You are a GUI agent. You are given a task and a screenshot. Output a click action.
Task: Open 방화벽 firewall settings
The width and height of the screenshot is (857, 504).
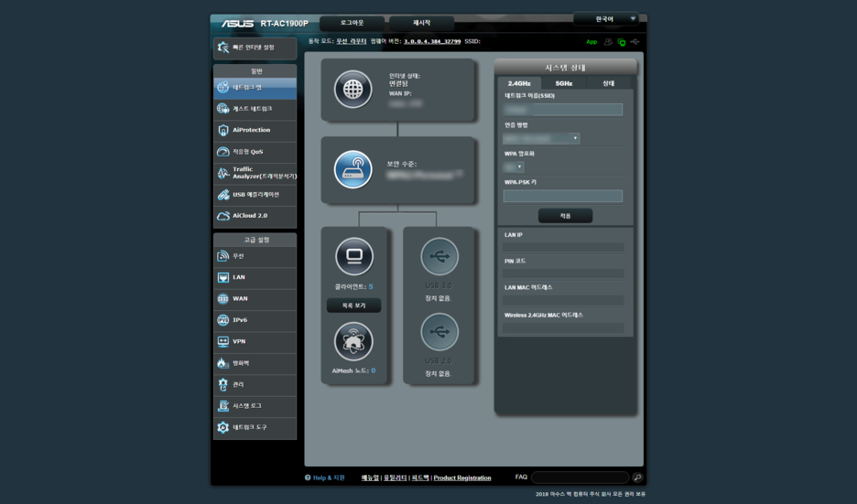(x=255, y=363)
